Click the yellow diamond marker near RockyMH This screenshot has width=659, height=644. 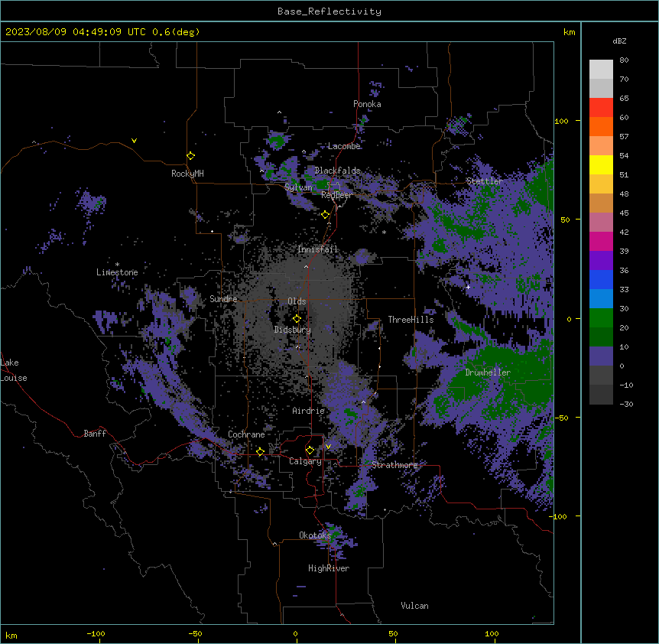(191, 156)
